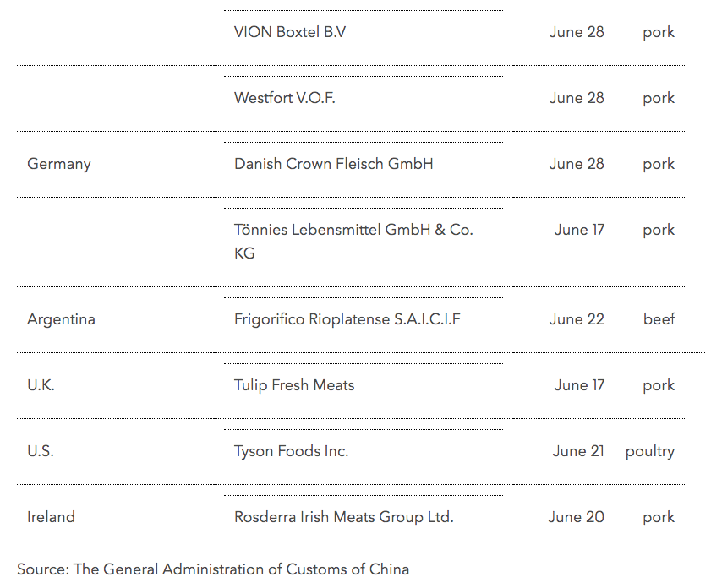Select Tulip Fresh Meats company name

[x=294, y=385]
